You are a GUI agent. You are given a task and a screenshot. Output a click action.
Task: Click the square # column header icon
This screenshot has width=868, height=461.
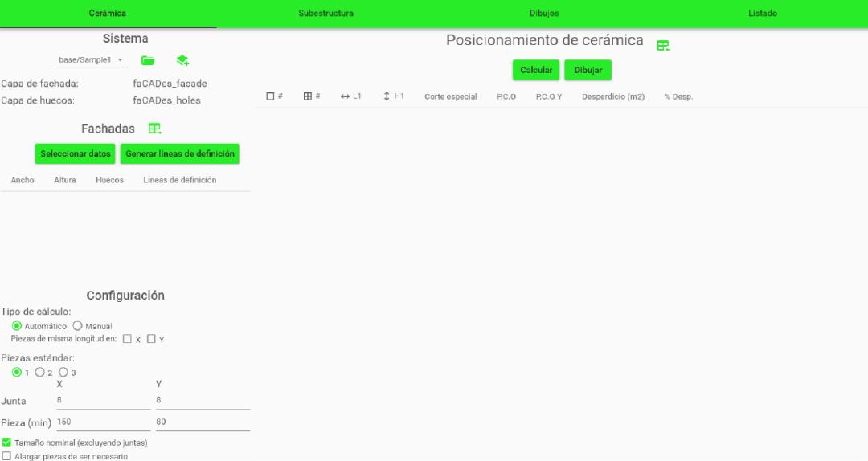coord(271,96)
